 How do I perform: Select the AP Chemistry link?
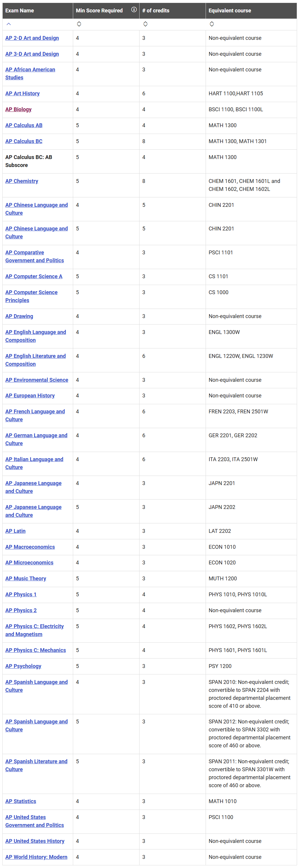click(x=22, y=181)
